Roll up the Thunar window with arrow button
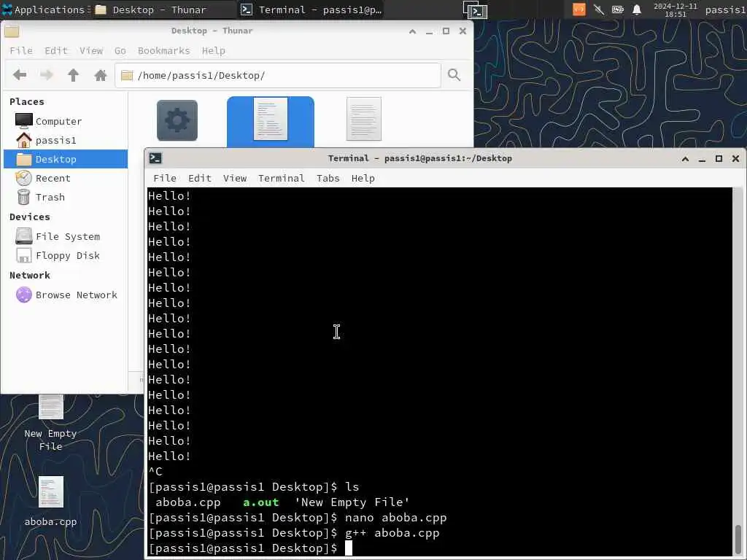Screen dimensions: 747x560 tap(413, 31)
